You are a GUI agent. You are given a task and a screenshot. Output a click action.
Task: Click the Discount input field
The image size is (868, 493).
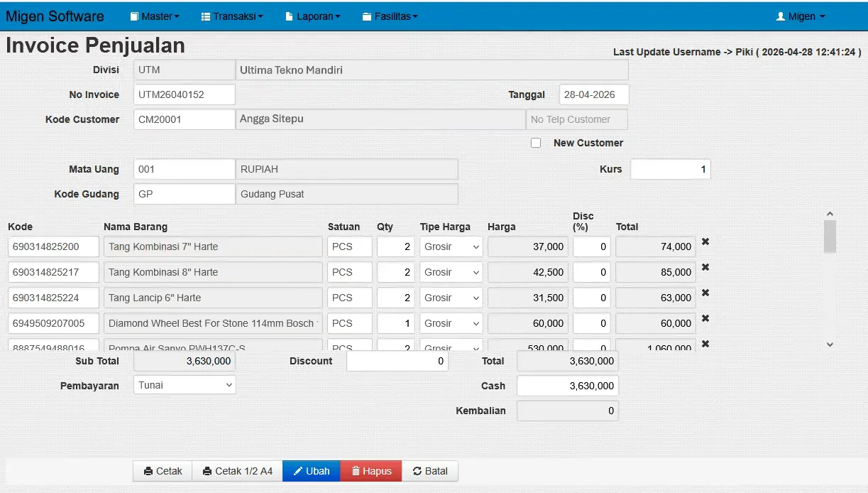(397, 362)
